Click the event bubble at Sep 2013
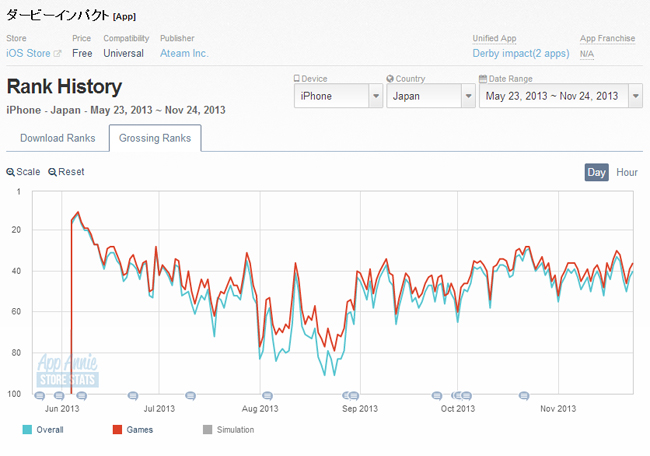This screenshot has width=650, height=456. (354, 396)
